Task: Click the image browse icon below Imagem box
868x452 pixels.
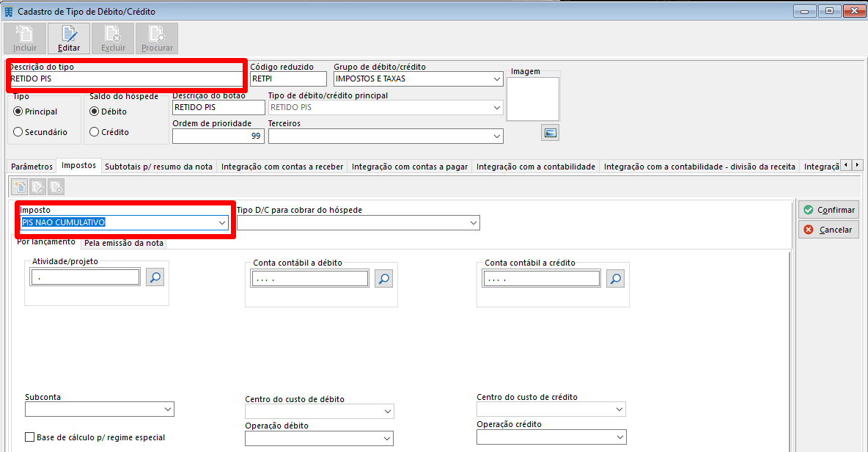Action: tap(550, 132)
